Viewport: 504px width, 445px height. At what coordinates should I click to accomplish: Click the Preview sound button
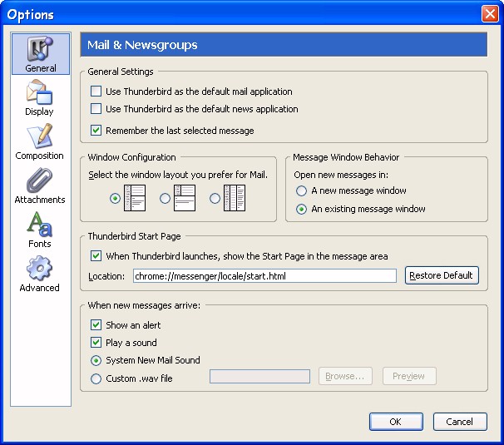click(409, 376)
